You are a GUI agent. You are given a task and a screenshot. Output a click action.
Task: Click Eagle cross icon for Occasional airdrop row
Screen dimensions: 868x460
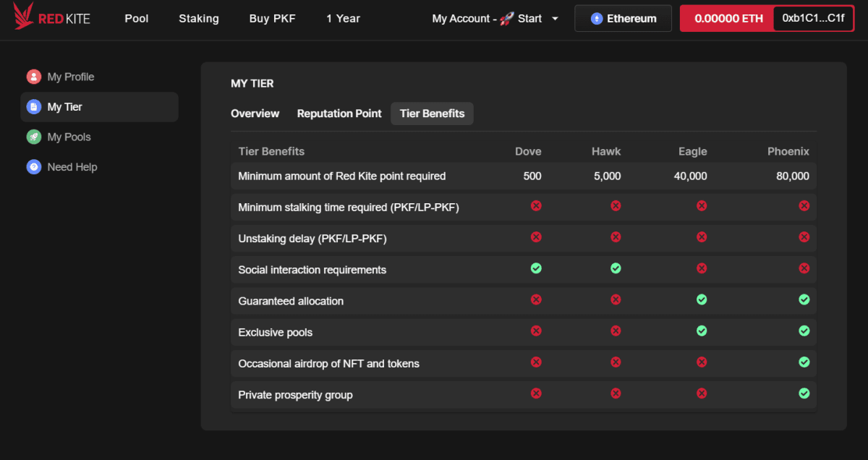pyautogui.click(x=702, y=362)
